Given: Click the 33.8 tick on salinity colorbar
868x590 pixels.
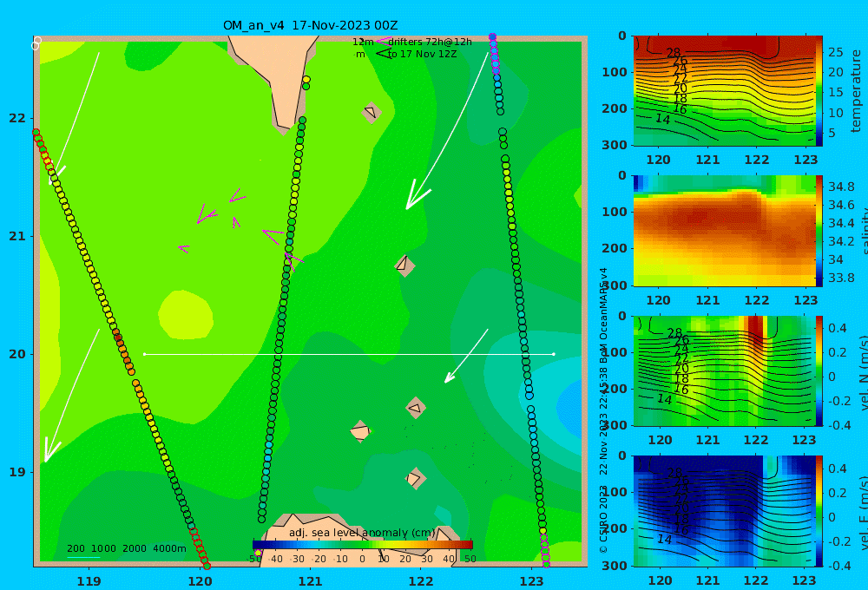Looking at the screenshot, I should pos(841,278).
